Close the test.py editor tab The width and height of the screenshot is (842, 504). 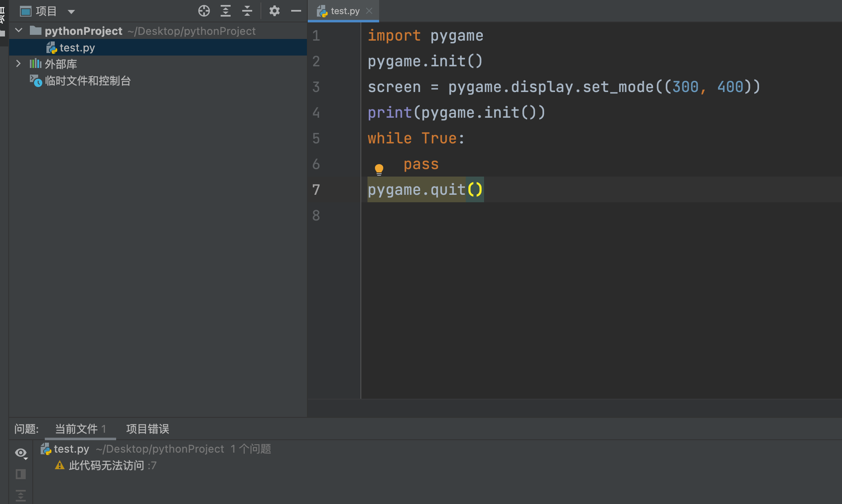(x=369, y=11)
